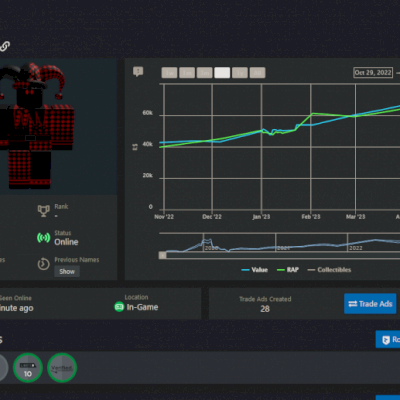Click the Jan '23 x-axis label
Viewport: 400px width, 400px height.
261,217
